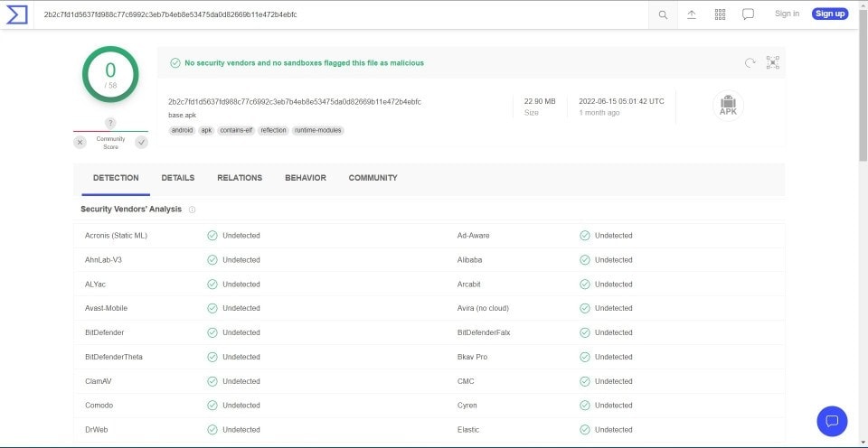
Task: Switch to the DETAILS tab
Action: pos(178,178)
